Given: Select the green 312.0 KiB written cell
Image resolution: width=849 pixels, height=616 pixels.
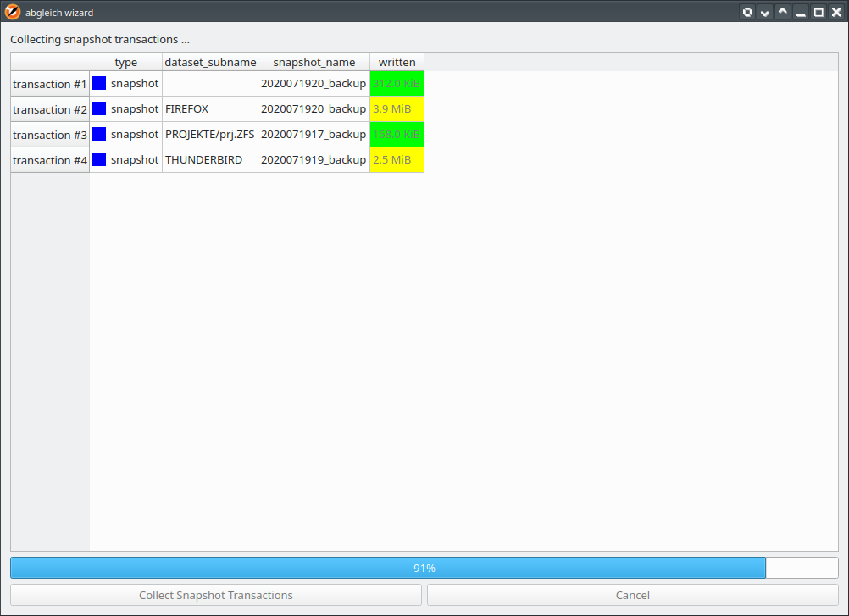Looking at the screenshot, I should 397,83.
